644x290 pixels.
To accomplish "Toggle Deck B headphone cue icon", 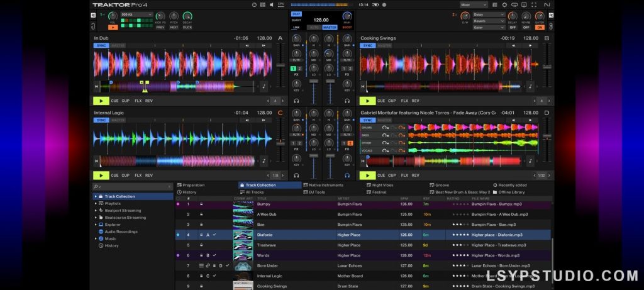I will (x=347, y=101).
